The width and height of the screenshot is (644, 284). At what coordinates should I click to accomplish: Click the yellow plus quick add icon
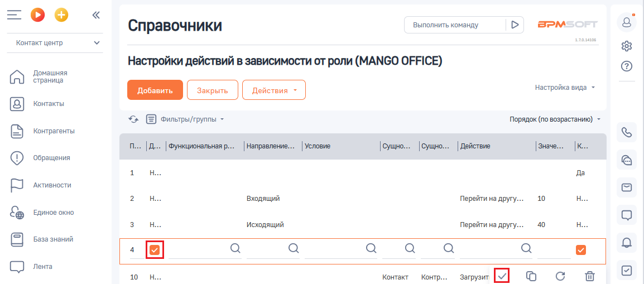pyautogui.click(x=61, y=15)
